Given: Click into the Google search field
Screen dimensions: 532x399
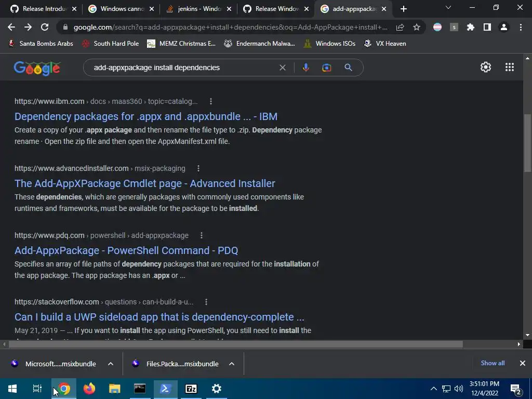Looking at the screenshot, I should pyautogui.click(x=183, y=68).
